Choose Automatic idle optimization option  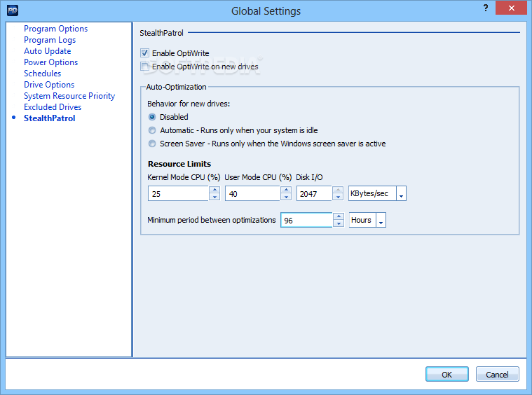click(x=152, y=130)
